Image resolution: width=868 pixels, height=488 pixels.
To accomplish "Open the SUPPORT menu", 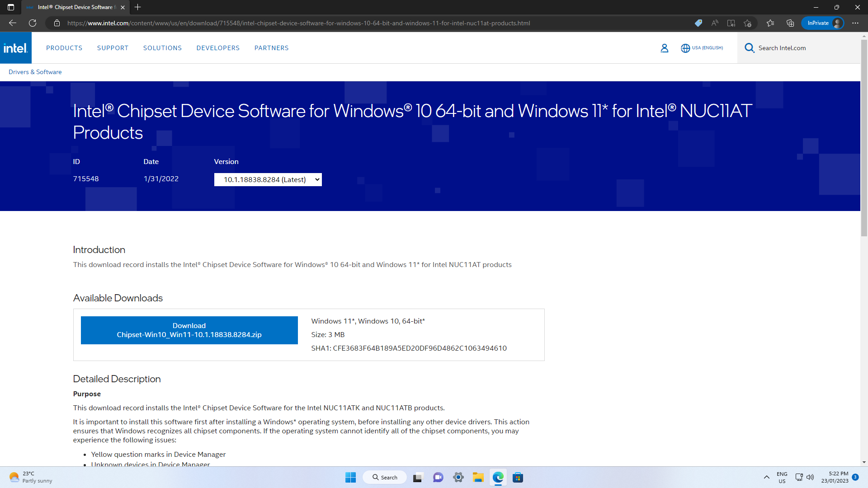I will pos(113,48).
